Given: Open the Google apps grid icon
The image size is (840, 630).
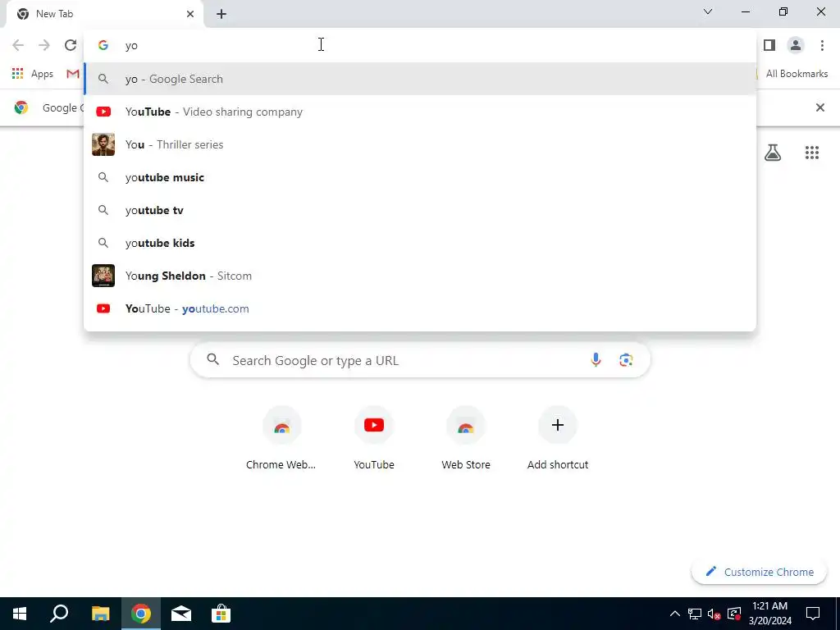Looking at the screenshot, I should pyautogui.click(x=811, y=153).
